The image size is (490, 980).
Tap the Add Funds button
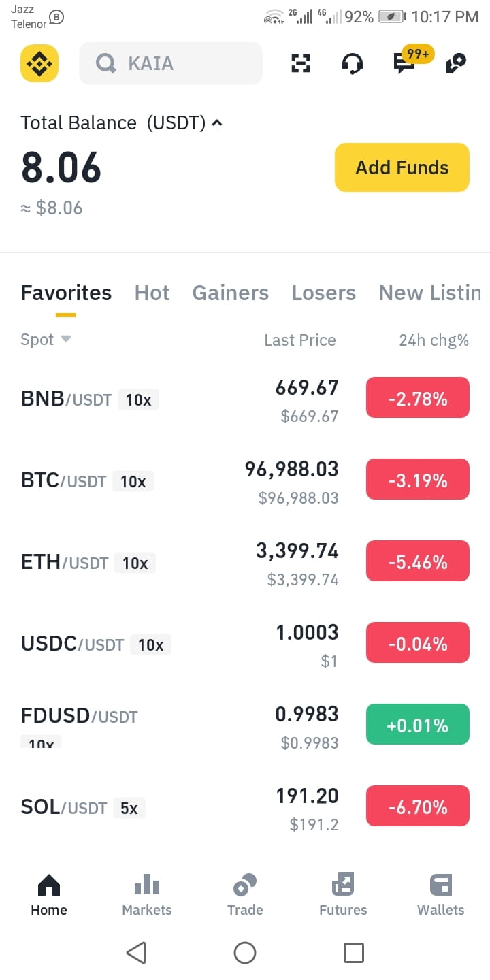tap(402, 167)
